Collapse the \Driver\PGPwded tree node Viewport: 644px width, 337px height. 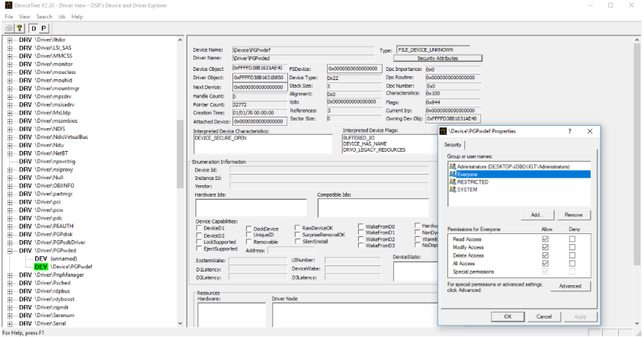[11, 250]
